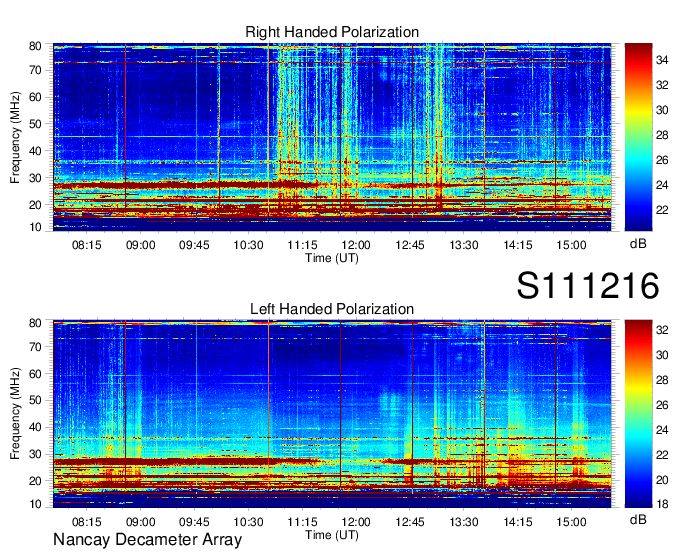This screenshot has height=552, width=680.
Task: Click 50 MHz tick on right-handed frequency axis
Action: pos(35,124)
